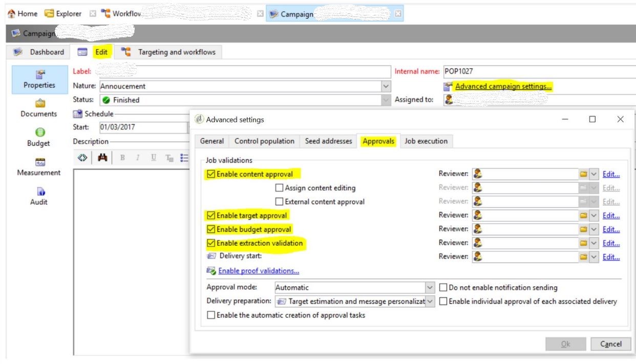636x364 pixels.
Task: Open the Audit sidebar icon
Action: point(38,191)
